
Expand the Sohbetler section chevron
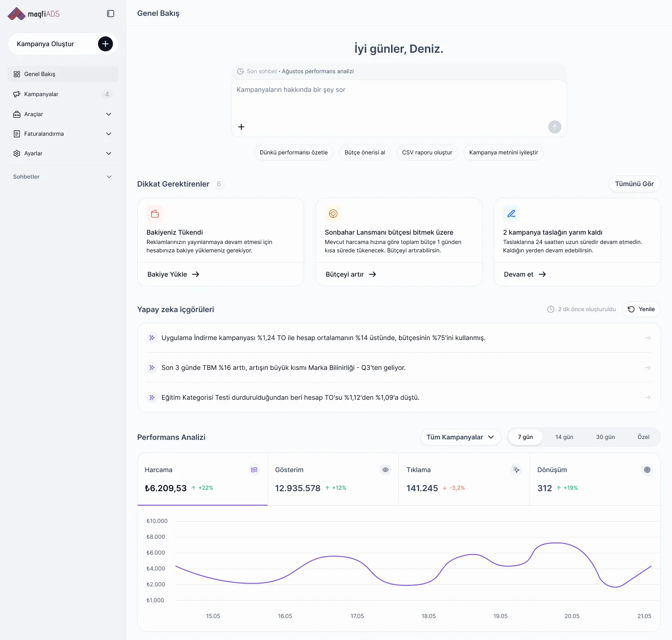pos(109,177)
